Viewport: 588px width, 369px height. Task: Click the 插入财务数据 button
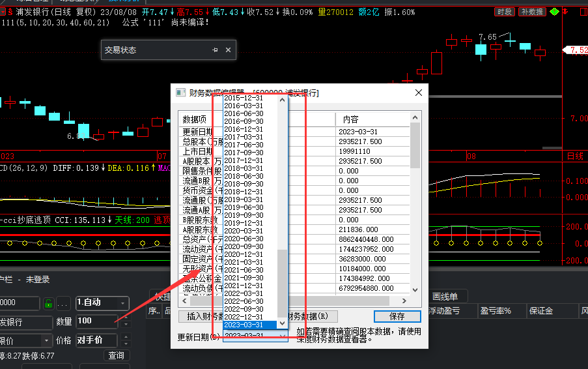coord(201,316)
